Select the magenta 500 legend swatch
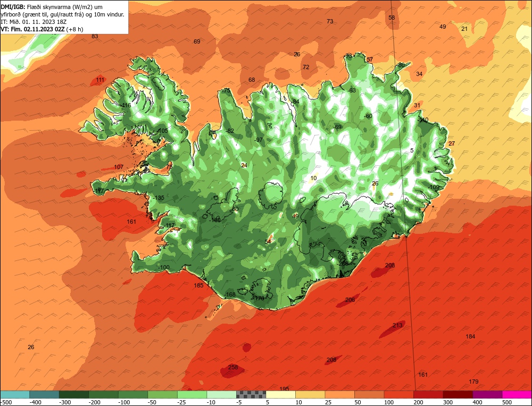The height and width of the screenshot is (406, 532). pyautogui.click(x=517, y=394)
